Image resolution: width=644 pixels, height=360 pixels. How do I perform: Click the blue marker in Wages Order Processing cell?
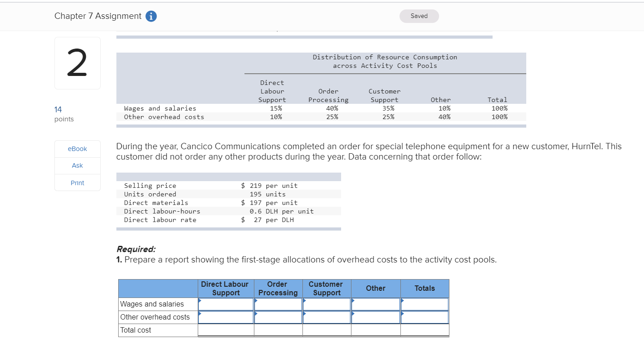(x=256, y=301)
